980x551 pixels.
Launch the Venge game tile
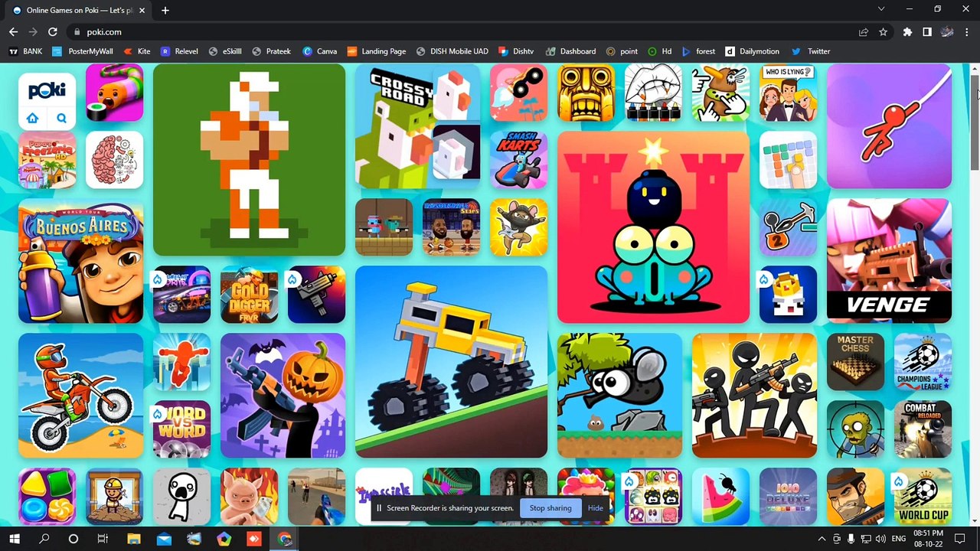[x=889, y=261]
